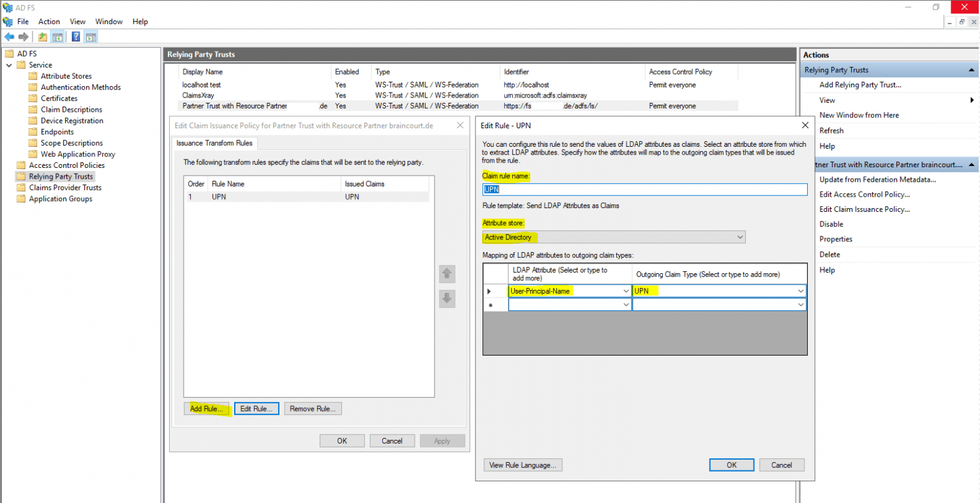Viewport: 980px width, 503px height.
Task: Close the Edit Rule - UPN dialog
Action: 805,126
